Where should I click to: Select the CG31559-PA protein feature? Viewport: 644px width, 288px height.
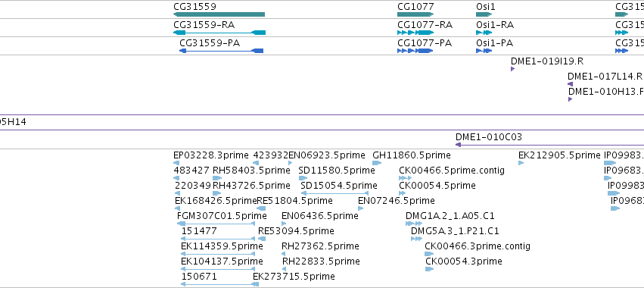click(222, 51)
